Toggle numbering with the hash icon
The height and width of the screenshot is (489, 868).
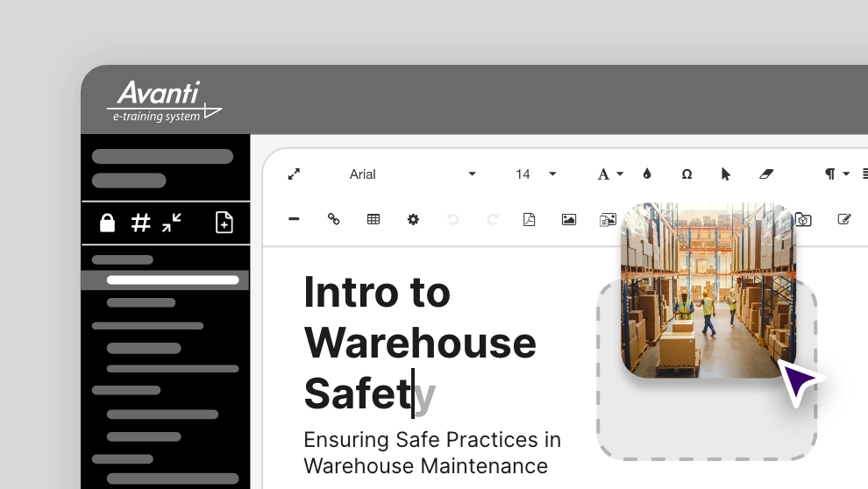point(140,223)
